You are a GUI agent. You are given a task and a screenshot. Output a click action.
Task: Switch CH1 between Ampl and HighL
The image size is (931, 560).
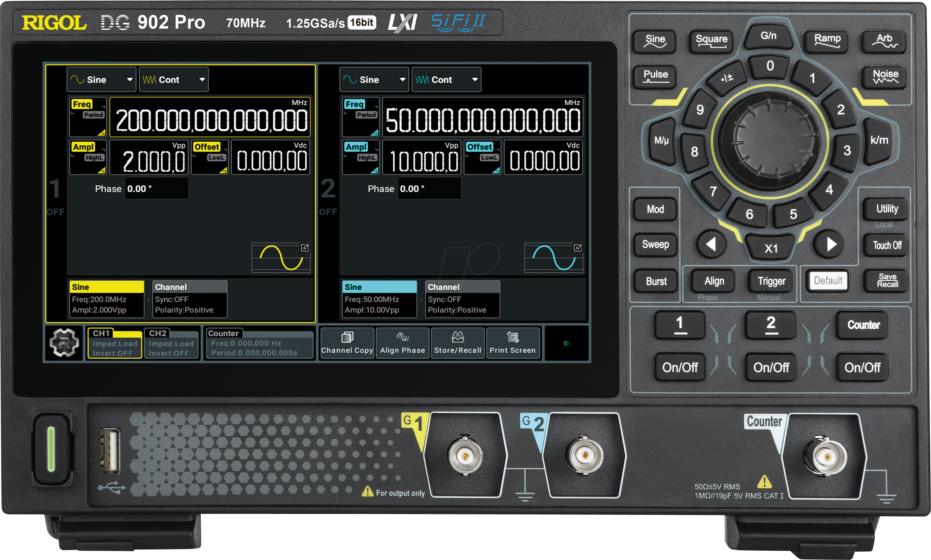coord(88,157)
